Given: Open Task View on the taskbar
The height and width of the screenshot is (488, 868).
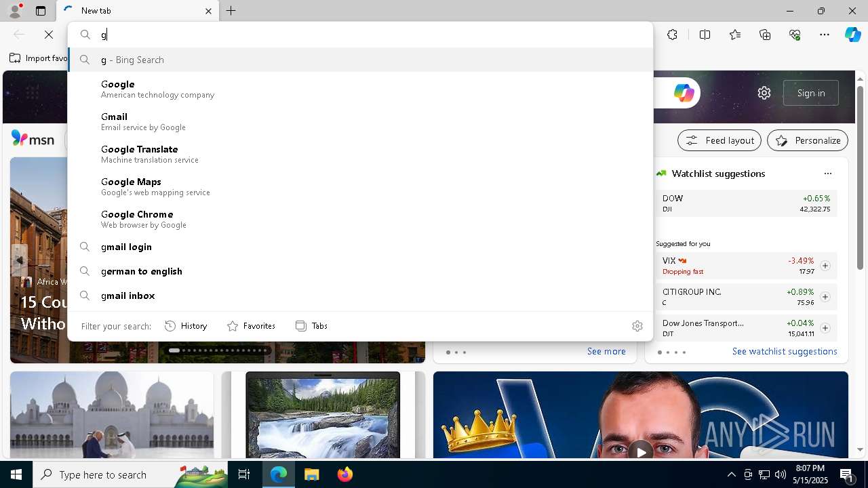Looking at the screenshot, I should [244, 474].
